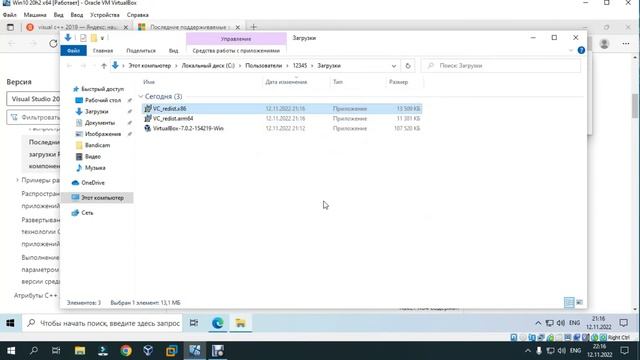Switch Explorer to large icons view
This screenshot has height=360, width=640.
pyautogui.click(x=580, y=302)
